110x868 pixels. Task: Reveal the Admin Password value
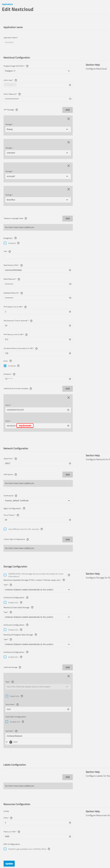pyautogui.click(x=70, y=99)
